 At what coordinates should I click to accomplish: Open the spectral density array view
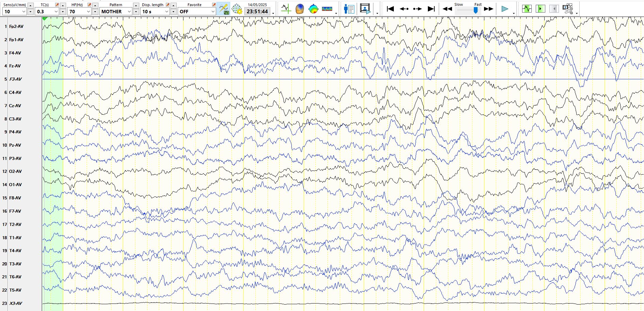(327, 9)
